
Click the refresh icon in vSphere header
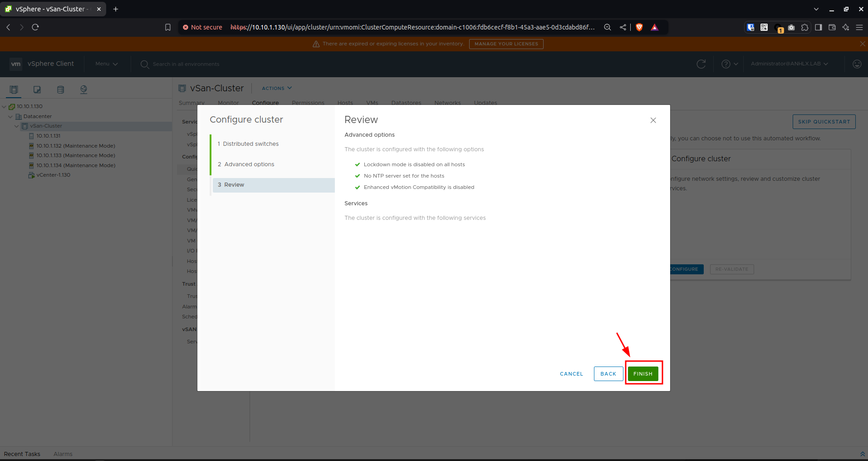(701, 64)
